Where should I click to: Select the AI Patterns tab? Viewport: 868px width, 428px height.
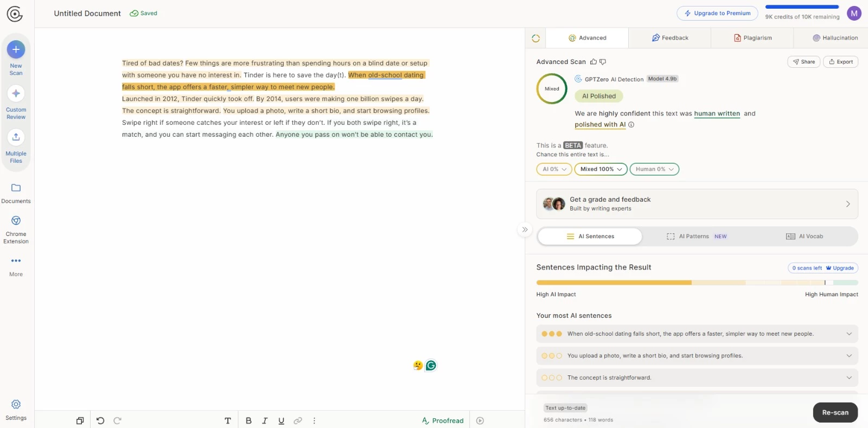coord(697,237)
